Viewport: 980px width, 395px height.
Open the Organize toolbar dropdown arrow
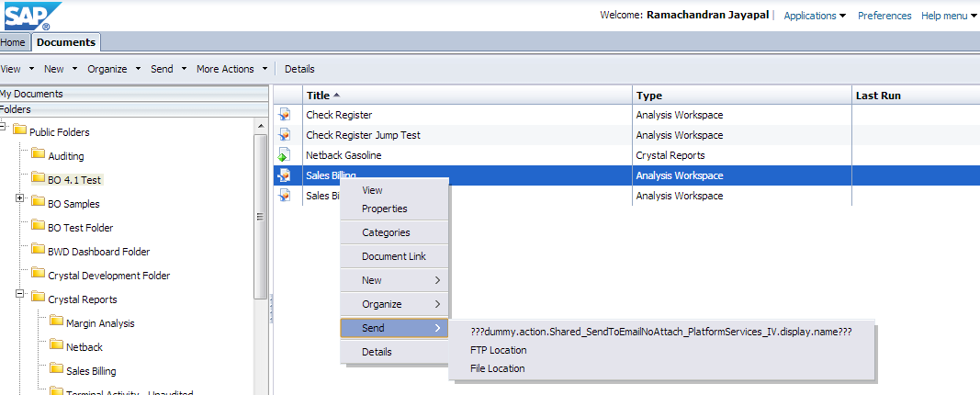138,69
